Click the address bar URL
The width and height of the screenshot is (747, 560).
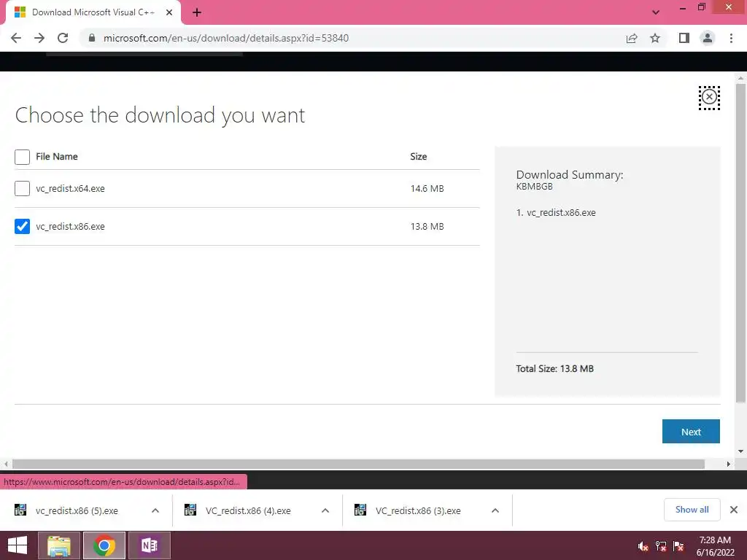point(226,38)
